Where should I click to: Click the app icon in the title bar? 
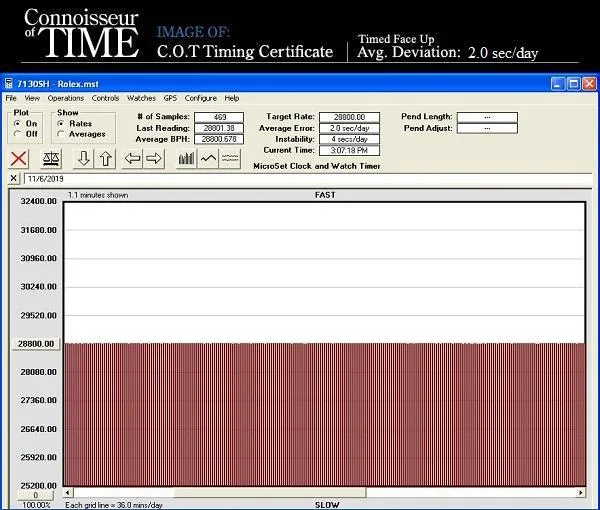9,83
